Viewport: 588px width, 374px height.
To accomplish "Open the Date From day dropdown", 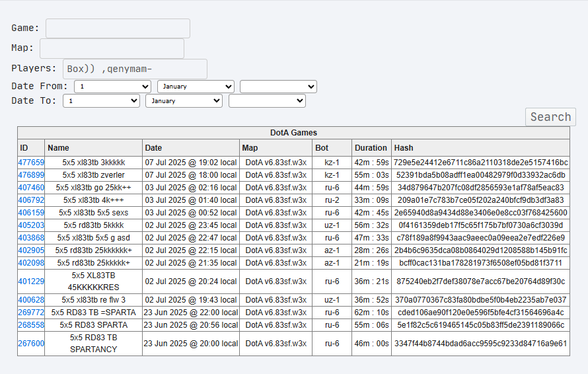I will [112, 87].
